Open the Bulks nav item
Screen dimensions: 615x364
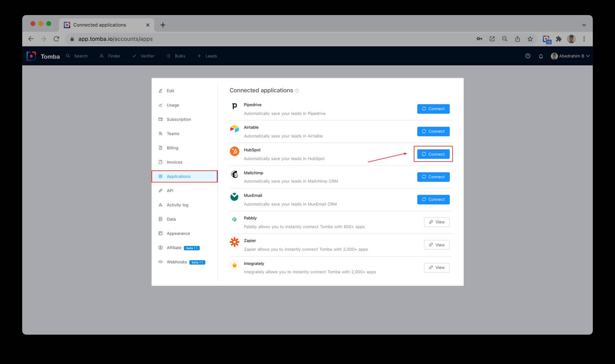click(176, 56)
